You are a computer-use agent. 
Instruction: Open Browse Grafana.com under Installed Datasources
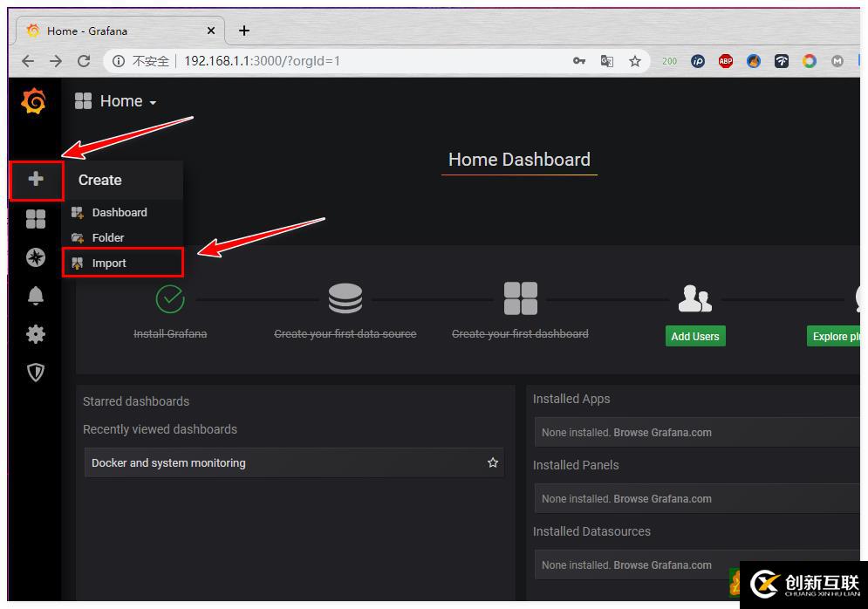pos(663,565)
